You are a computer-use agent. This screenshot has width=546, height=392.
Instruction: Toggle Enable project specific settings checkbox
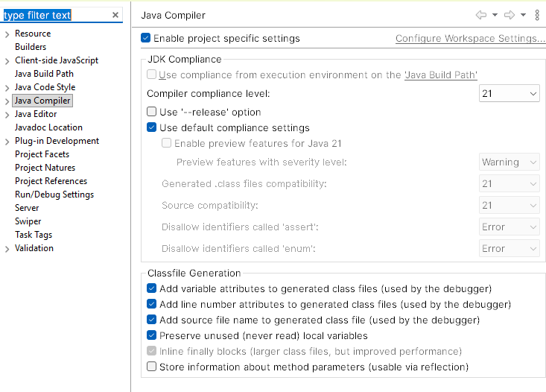pyautogui.click(x=145, y=38)
